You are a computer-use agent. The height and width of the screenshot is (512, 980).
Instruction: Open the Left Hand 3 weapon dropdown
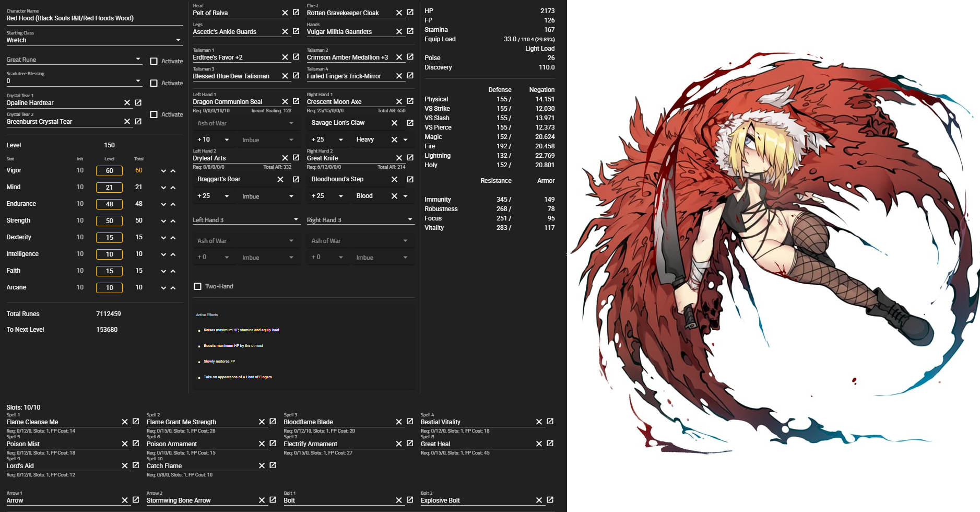pyautogui.click(x=246, y=220)
